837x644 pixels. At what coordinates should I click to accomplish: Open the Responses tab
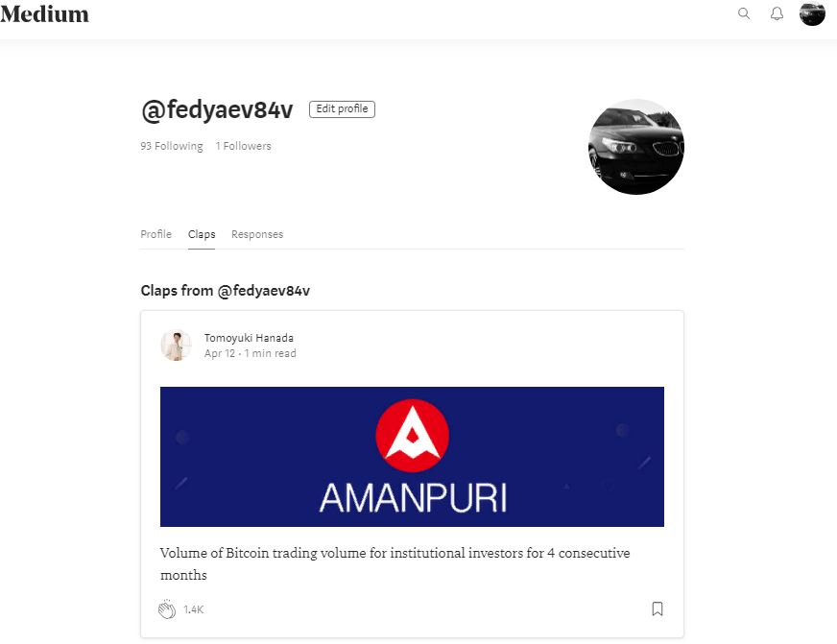[x=256, y=234]
